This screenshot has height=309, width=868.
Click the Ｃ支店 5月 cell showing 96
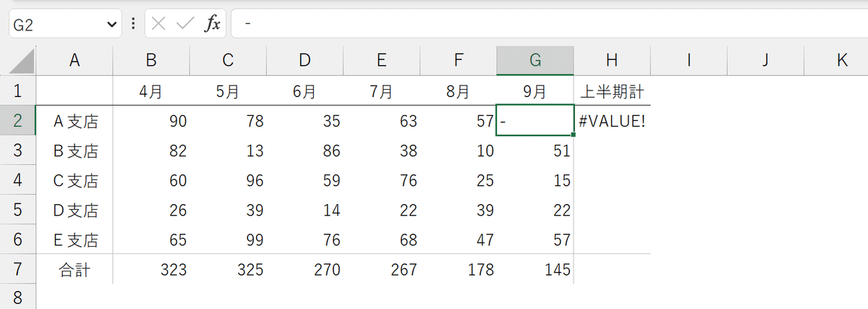tap(228, 180)
